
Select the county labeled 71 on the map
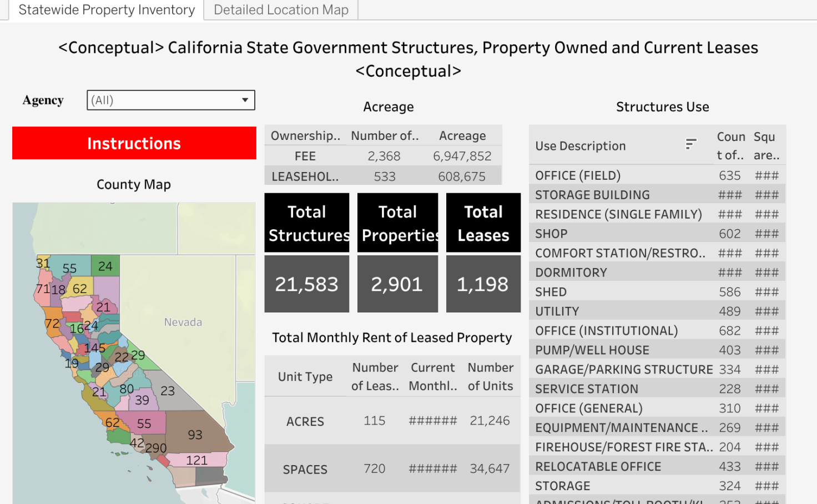tap(43, 289)
